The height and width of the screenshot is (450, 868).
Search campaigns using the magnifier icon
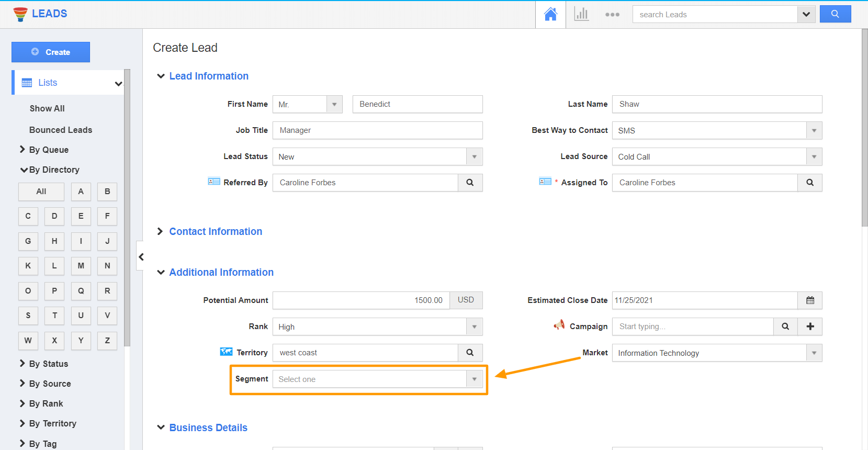pyautogui.click(x=785, y=327)
